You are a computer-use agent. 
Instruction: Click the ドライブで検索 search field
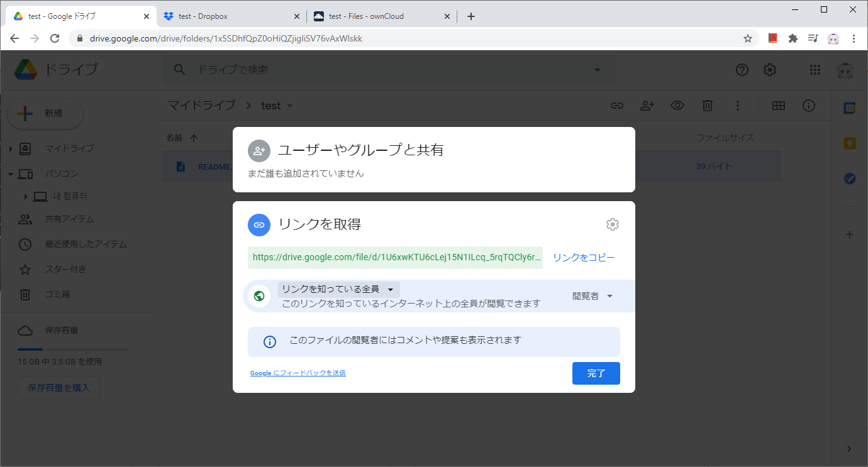pos(389,70)
